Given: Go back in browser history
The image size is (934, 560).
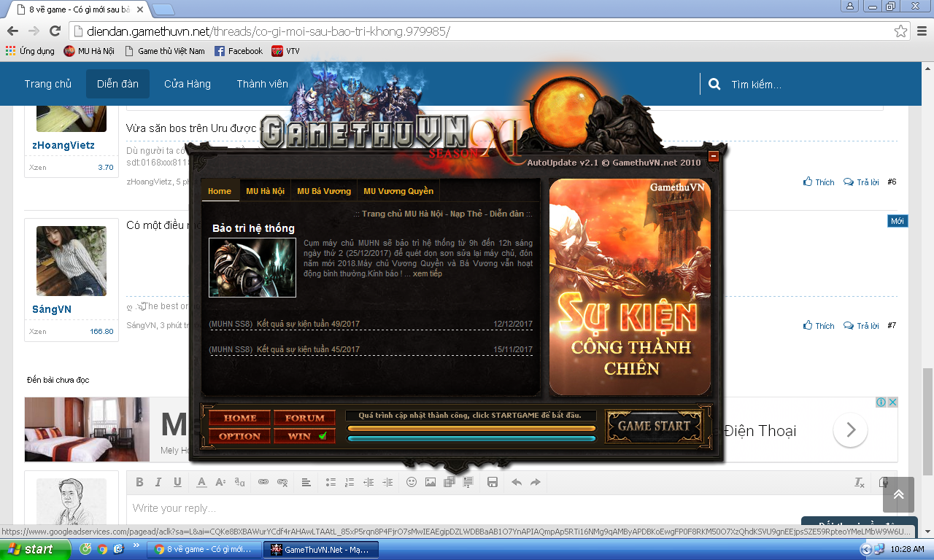Looking at the screenshot, I should [x=12, y=31].
